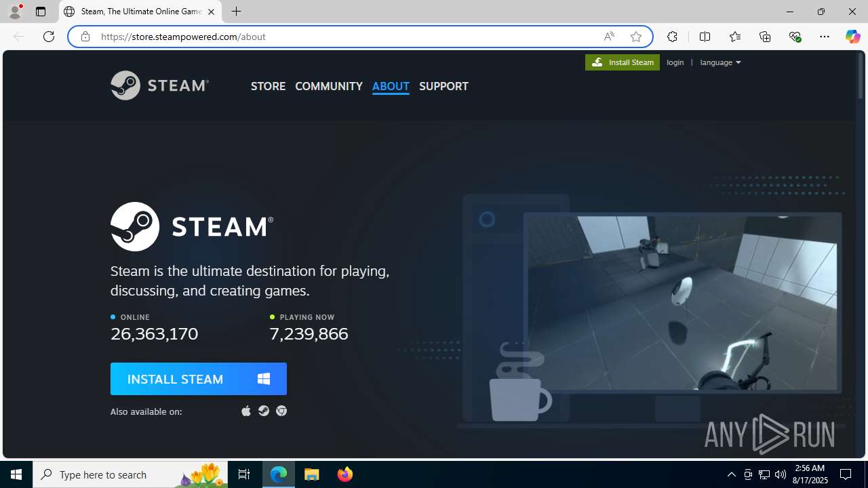Open the Collections icon

765,37
